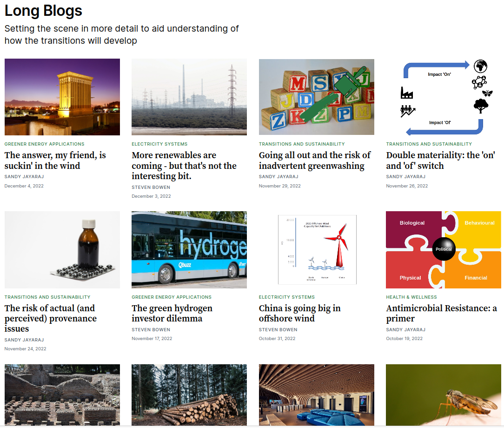Open 'The green hydrogen investor dilemma' post
The height and width of the screenshot is (428, 504).
172,313
